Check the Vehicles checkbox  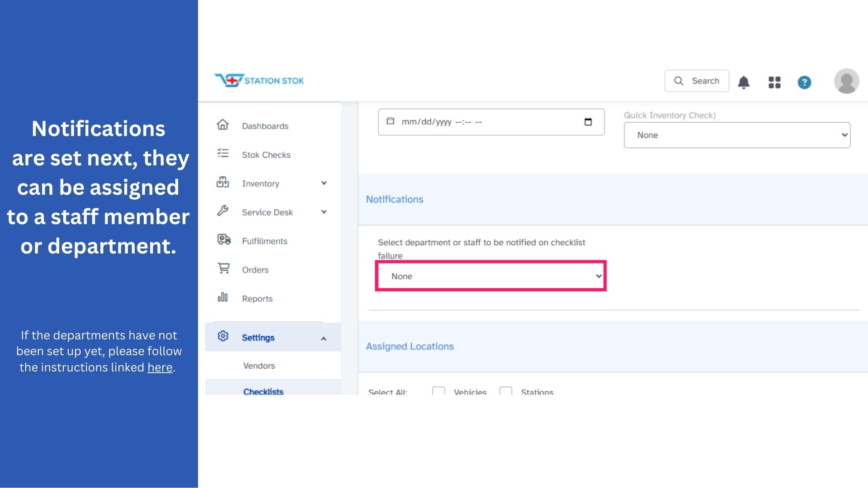[x=439, y=391]
